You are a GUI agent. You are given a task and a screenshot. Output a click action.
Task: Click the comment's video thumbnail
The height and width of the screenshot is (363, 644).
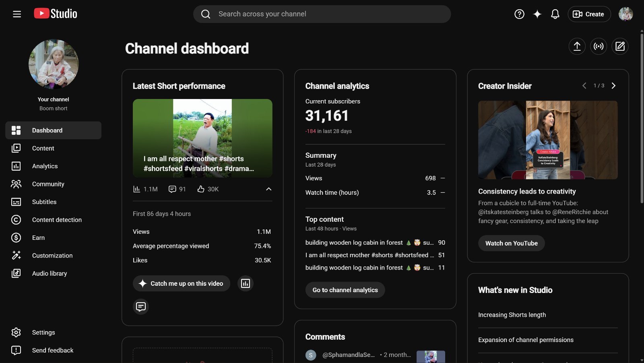point(431,357)
